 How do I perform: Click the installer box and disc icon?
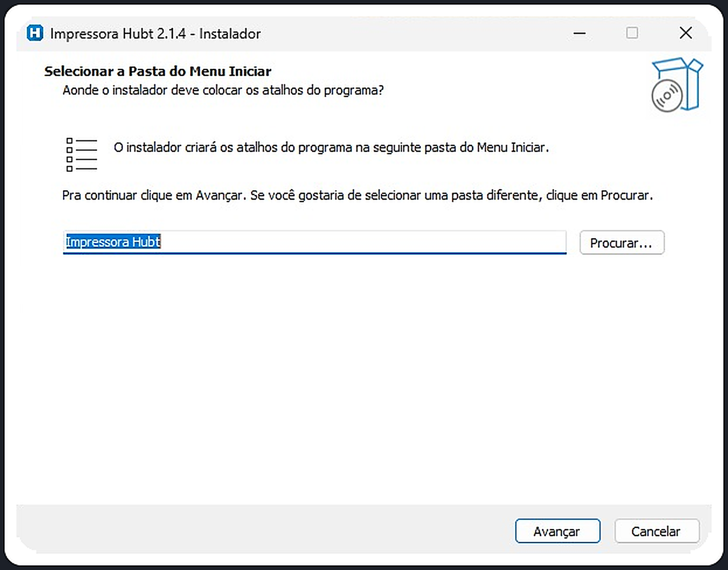coord(677,85)
